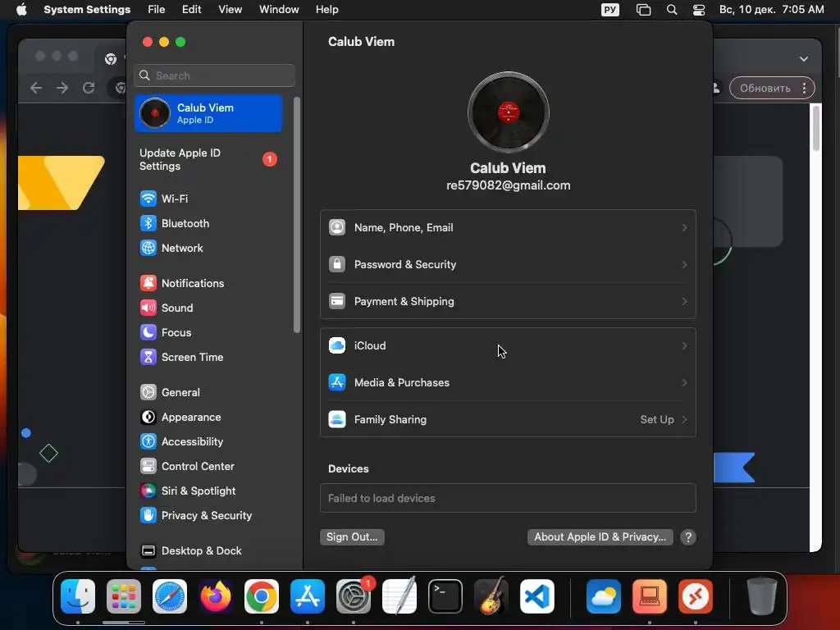Image resolution: width=840 pixels, height=630 pixels.
Task: Open Stage Manager menu bar icon
Action: [643, 10]
